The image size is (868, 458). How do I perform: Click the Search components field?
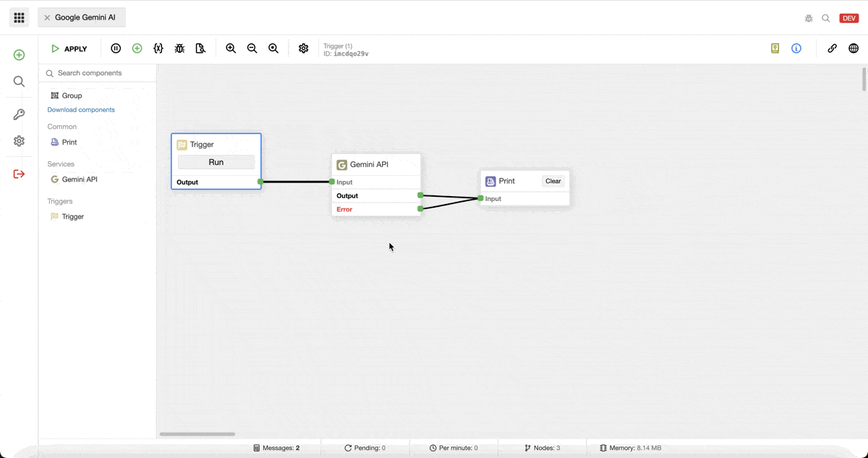[101, 73]
